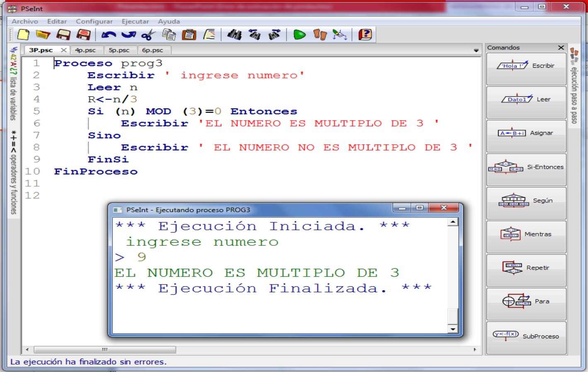
Task: Run the program with the green execute icon
Action: tap(300, 34)
